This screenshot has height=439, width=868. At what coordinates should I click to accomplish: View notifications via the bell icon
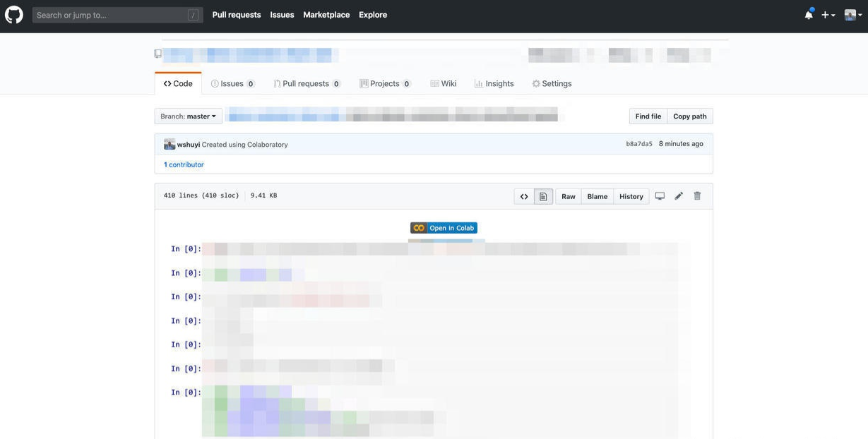tap(809, 14)
